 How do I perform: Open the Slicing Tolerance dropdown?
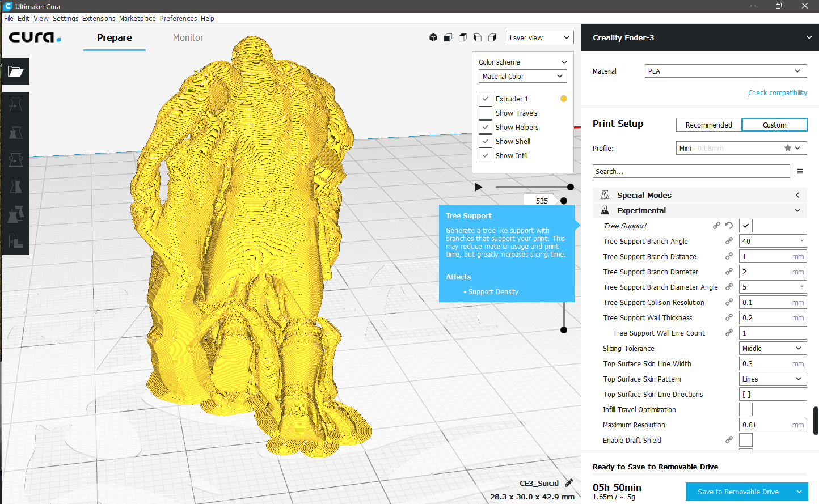(x=773, y=348)
